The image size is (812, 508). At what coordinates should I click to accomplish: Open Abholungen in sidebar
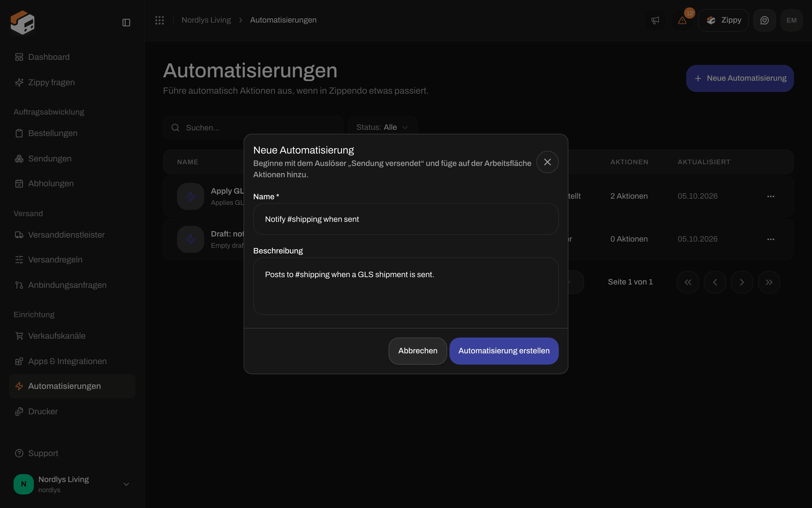point(72,183)
